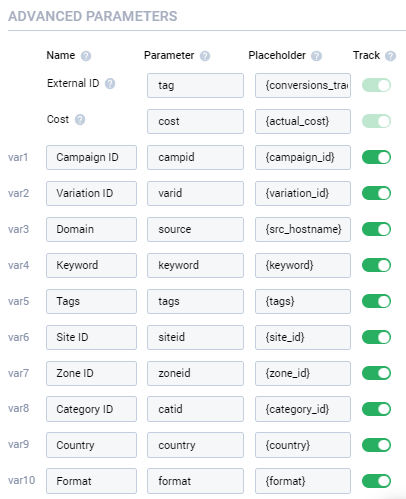Click help icon next to Name header

point(86,56)
